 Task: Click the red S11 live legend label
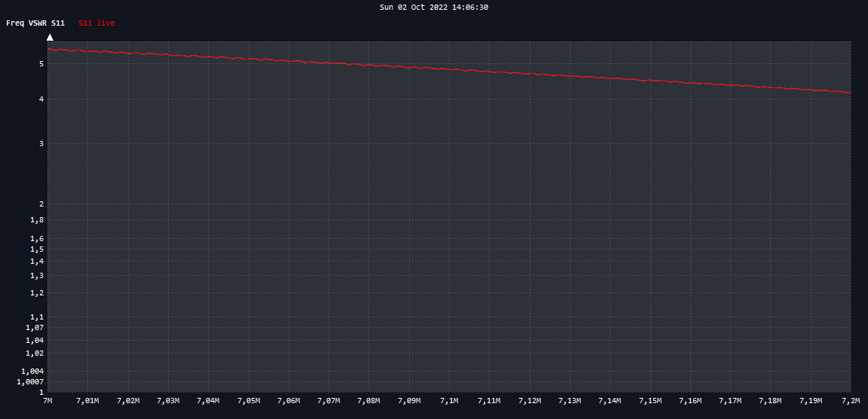point(96,23)
